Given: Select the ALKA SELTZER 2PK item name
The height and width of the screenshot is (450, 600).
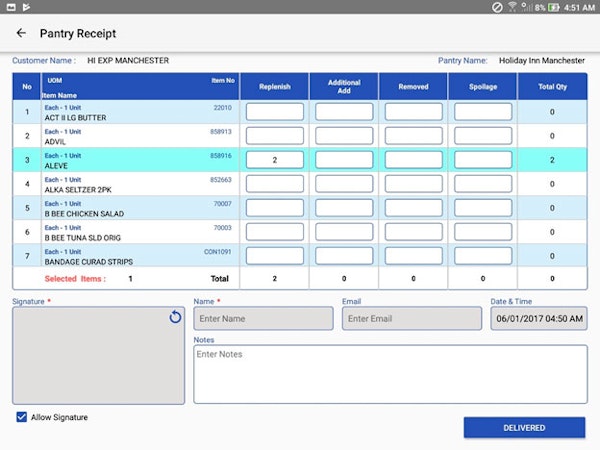Looking at the screenshot, I should coord(78,190).
